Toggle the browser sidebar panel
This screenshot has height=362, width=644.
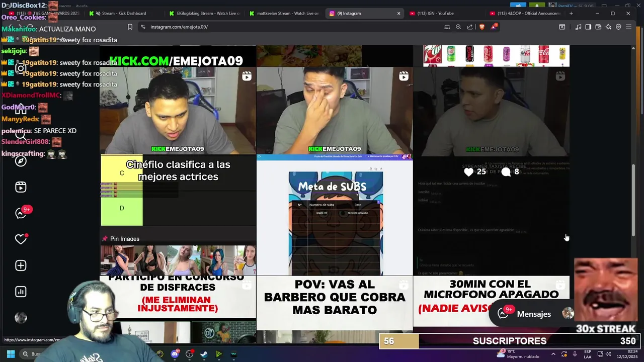[588, 27]
